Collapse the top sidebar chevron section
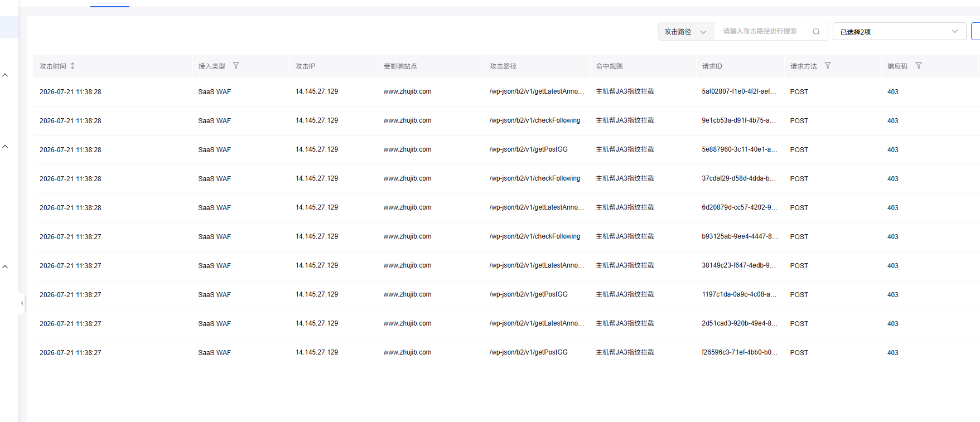 pyautogui.click(x=5, y=75)
